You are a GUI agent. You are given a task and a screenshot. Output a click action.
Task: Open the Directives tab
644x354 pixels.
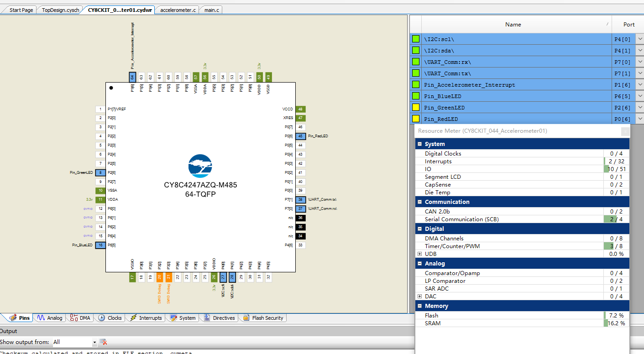[x=220, y=318]
